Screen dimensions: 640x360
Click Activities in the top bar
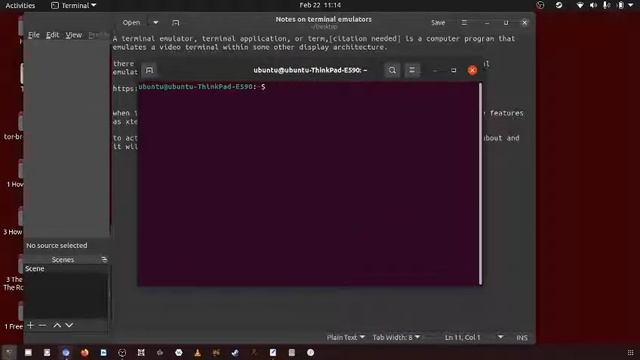point(20,5)
